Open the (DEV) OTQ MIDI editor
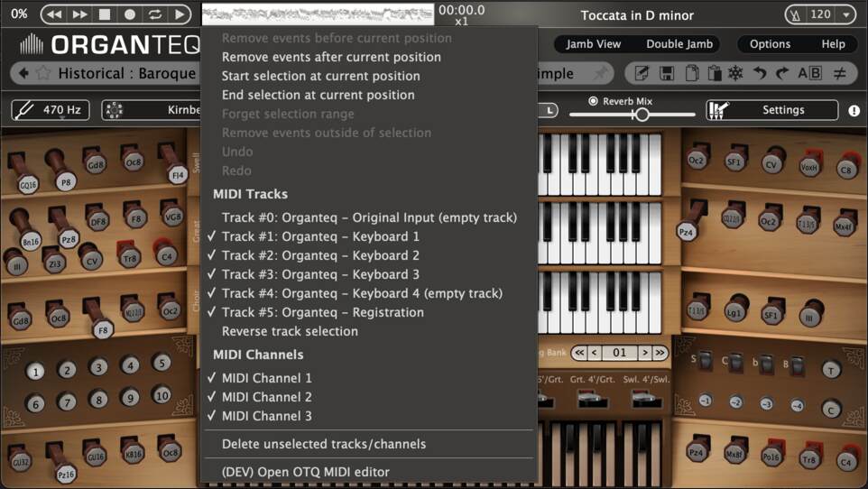The width and height of the screenshot is (868, 489). [369, 472]
